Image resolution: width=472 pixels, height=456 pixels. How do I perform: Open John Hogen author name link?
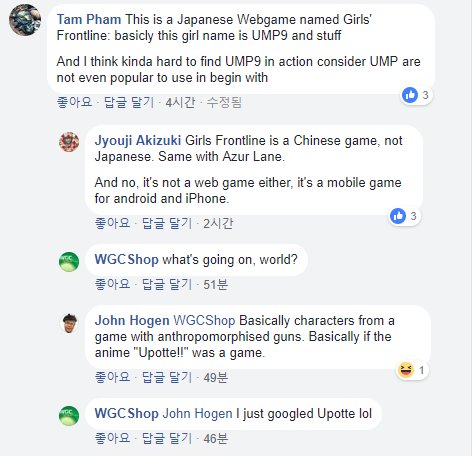[132, 320]
